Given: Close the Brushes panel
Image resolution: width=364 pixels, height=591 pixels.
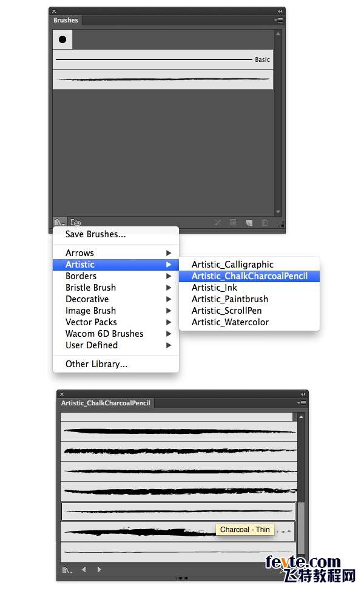Looking at the screenshot, I should (54, 12).
